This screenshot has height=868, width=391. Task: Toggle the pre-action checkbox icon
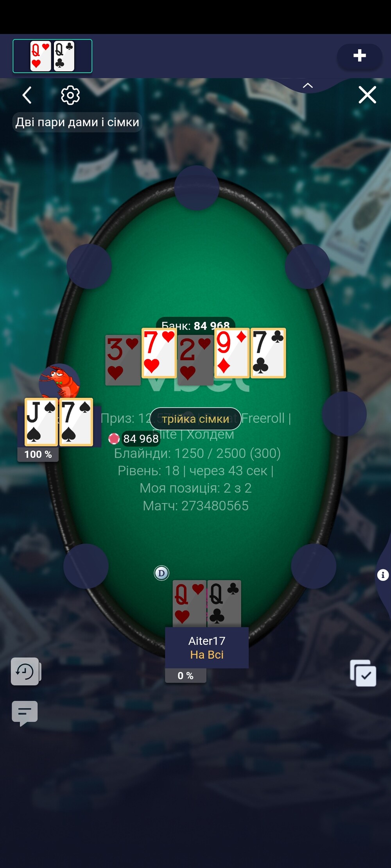363,673
